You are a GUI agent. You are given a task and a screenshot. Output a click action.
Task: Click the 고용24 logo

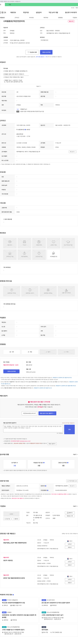click(x=3, y=12)
